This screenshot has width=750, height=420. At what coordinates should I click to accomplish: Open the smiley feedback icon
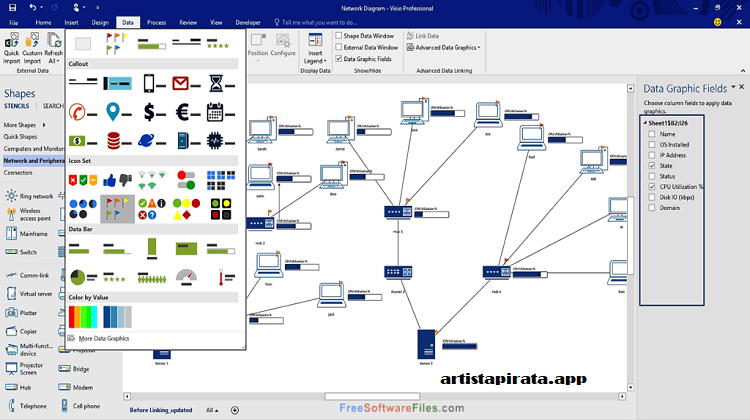point(717,22)
